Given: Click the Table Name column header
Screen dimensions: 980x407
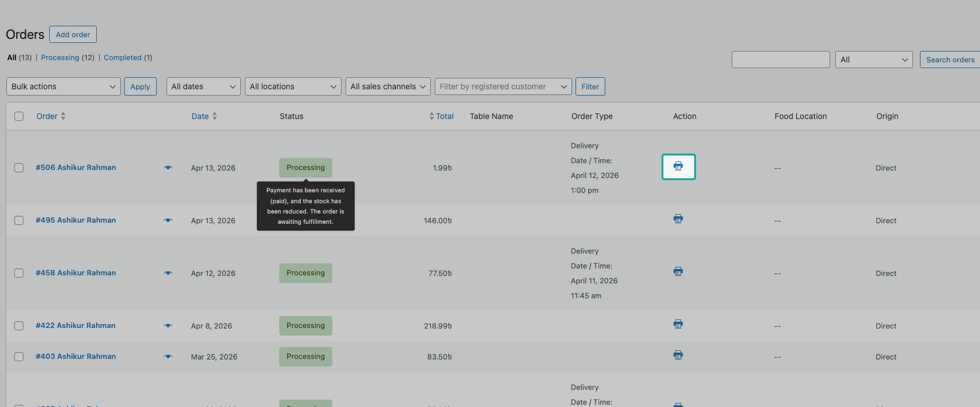Looking at the screenshot, I should click(491, 116).
